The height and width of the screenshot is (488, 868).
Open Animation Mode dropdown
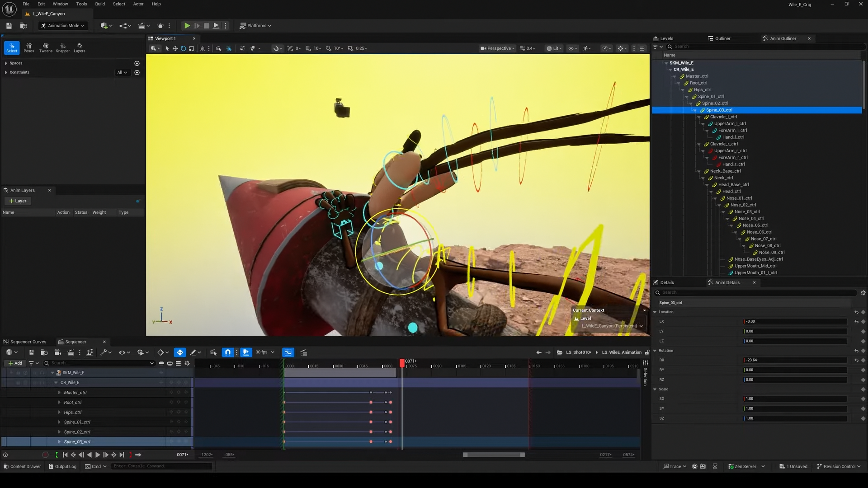coord(63,26)
